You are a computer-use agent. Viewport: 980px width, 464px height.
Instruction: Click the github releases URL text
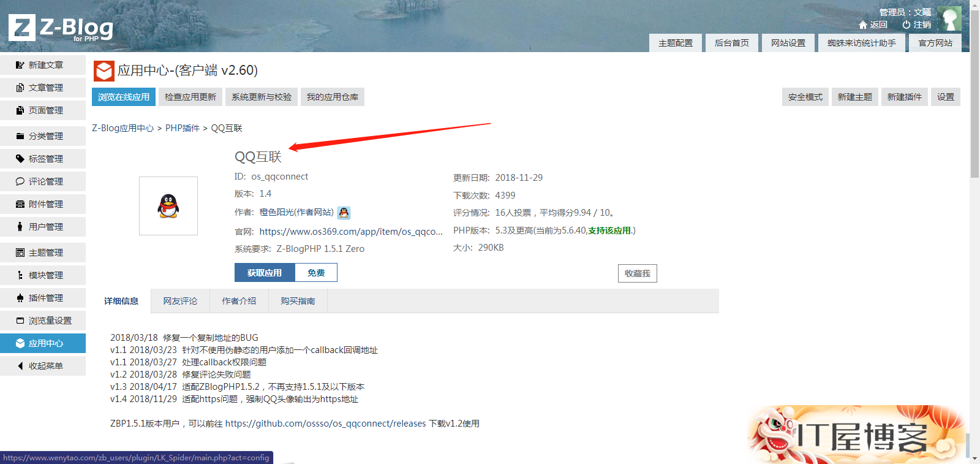325,424
